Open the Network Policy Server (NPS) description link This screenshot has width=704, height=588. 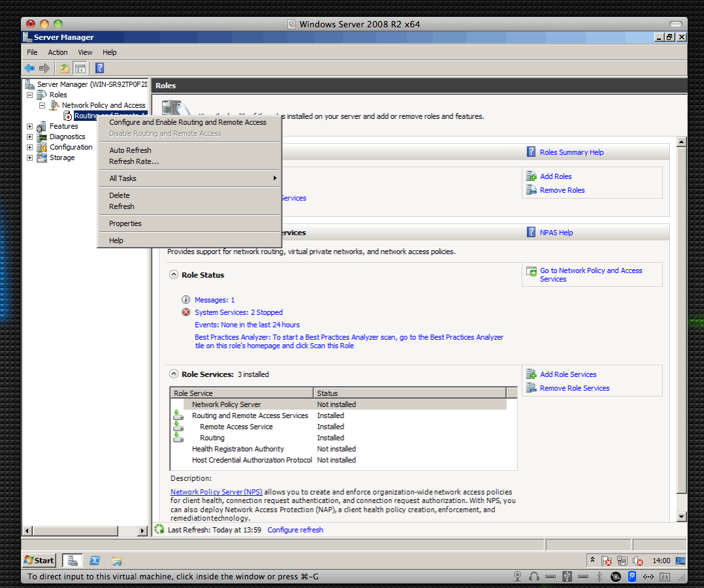216,492
